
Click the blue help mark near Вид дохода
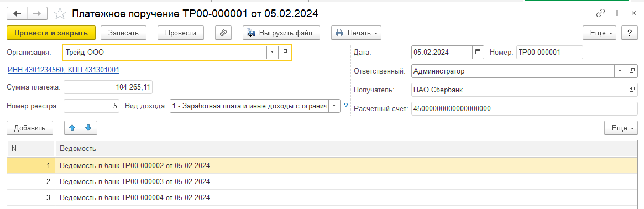(345, 106)
